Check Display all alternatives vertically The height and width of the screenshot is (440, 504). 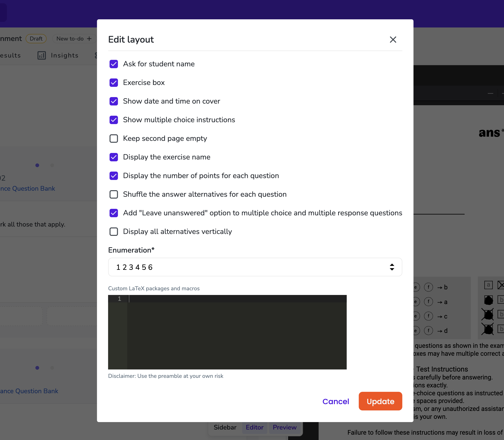click(x=114, y=232)
